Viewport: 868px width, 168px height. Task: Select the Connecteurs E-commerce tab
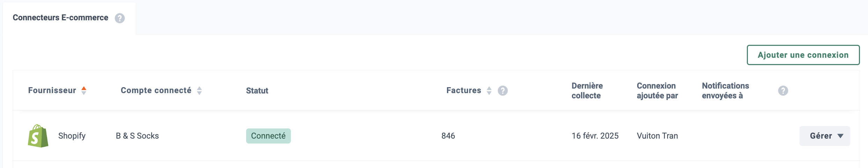point(60,18)
